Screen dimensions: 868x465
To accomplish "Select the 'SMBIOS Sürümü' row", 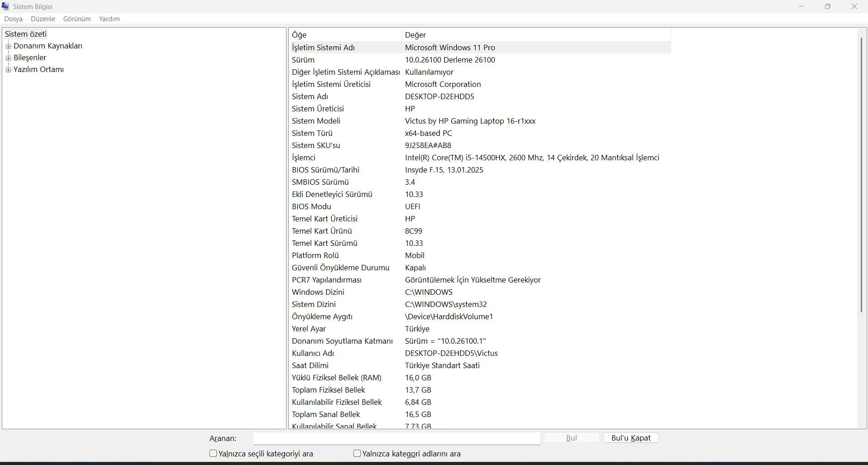I will [480, 182].
